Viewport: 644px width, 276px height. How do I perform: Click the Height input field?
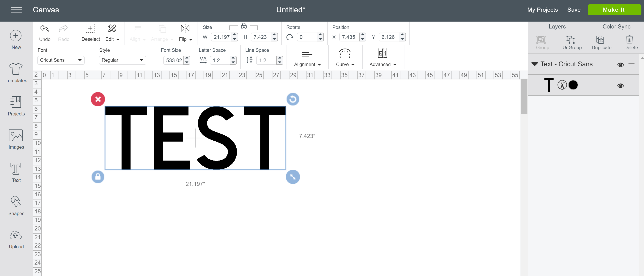click(x=261, y=37)
